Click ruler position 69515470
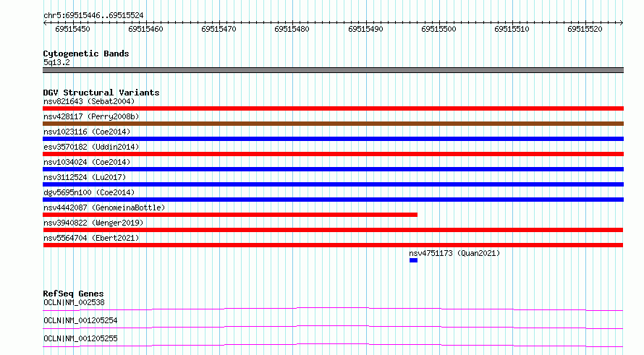 [x=219, y=29]
